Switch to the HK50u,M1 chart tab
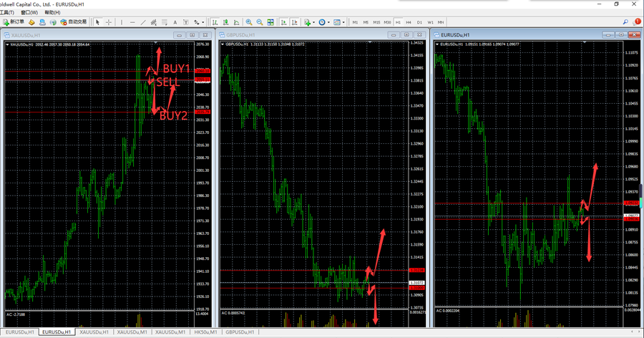The height and width of the screenshot is (338, 644). pyautogui.click(x=206, y=332)
